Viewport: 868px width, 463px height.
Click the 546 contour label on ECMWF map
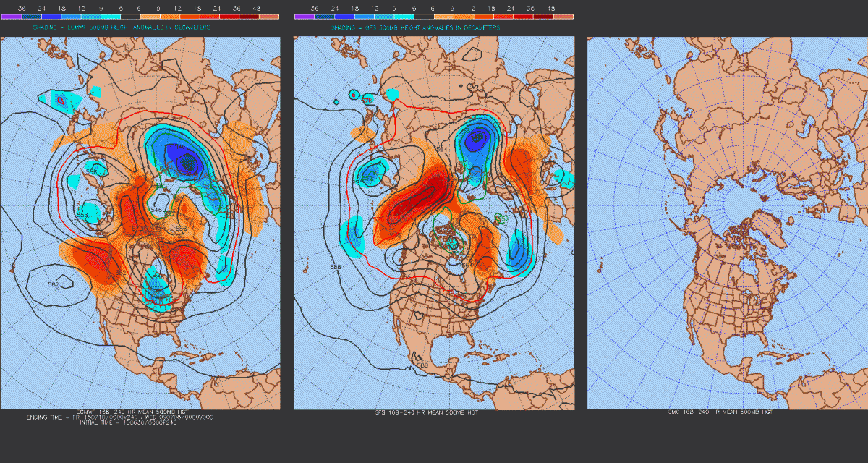click(x=157, y=210)
